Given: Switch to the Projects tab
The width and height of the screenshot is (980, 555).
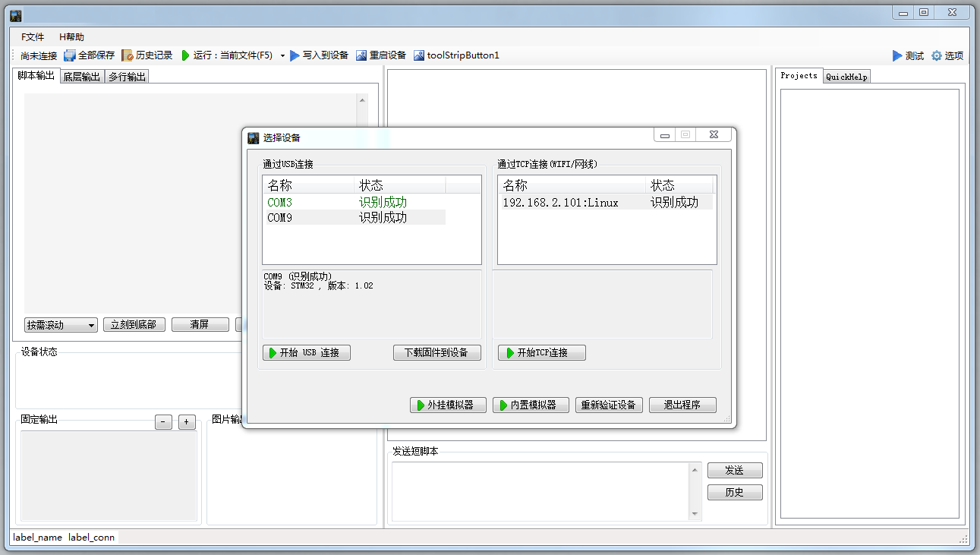Looking at the screenshot, I should [799, 76].
